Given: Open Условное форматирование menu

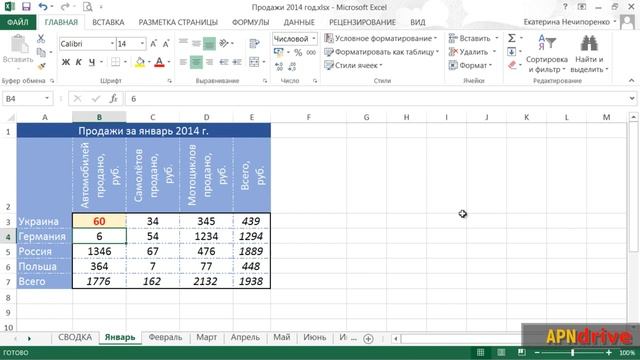Looking at the screenshot, I should (381, 38).
